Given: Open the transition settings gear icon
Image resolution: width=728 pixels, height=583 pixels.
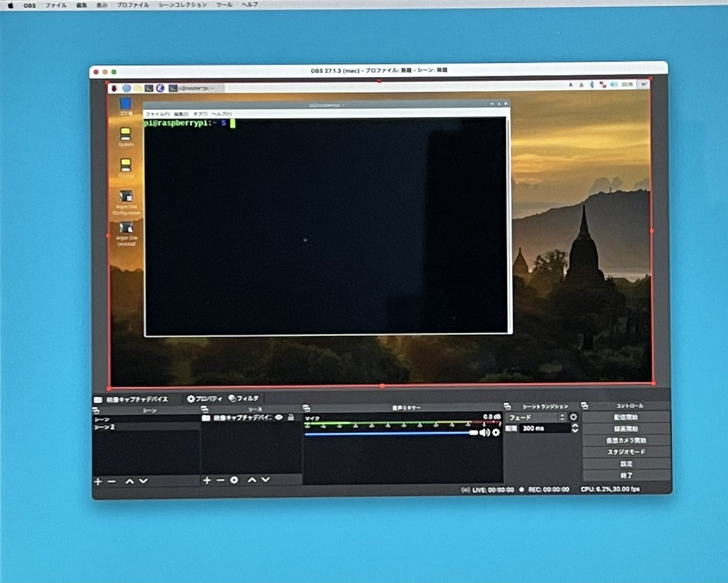Looking at the screenshot, I should coord(574,417).
